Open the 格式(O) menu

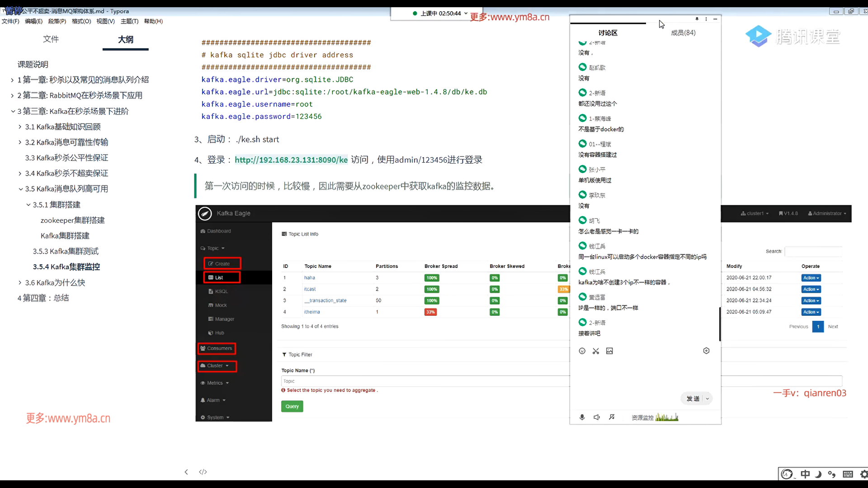click(x=81, y=21)
